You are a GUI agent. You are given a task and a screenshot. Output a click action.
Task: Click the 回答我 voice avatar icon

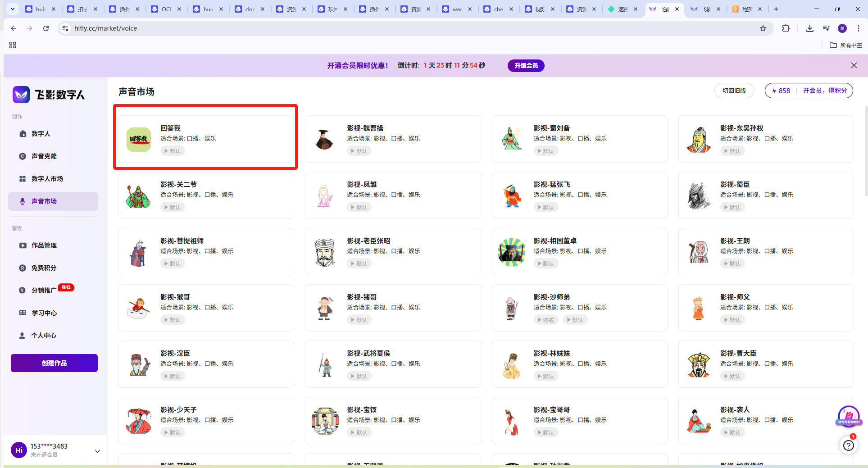point(138,139)
